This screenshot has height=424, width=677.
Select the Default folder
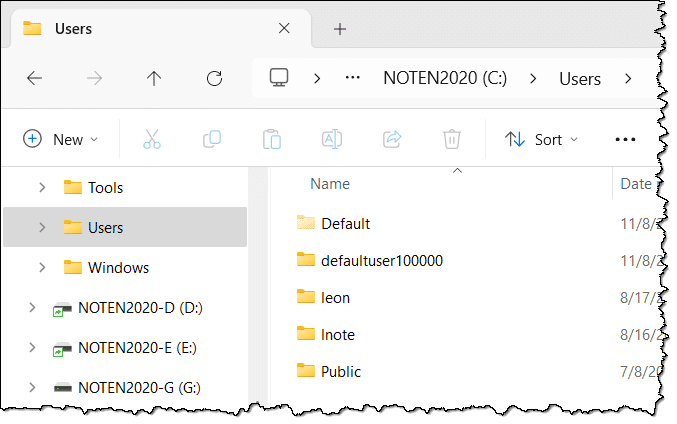pyautogui.click(x=345, y=224)
